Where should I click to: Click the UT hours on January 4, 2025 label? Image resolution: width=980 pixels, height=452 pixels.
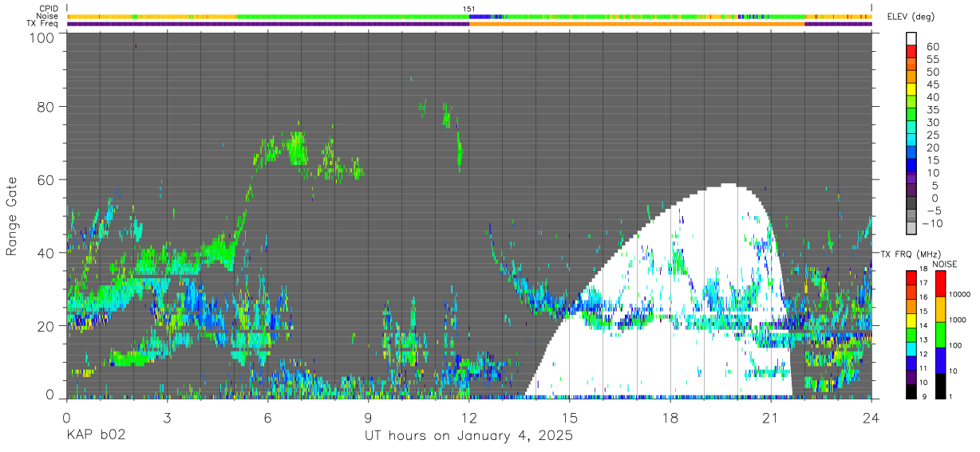[468, 437]
